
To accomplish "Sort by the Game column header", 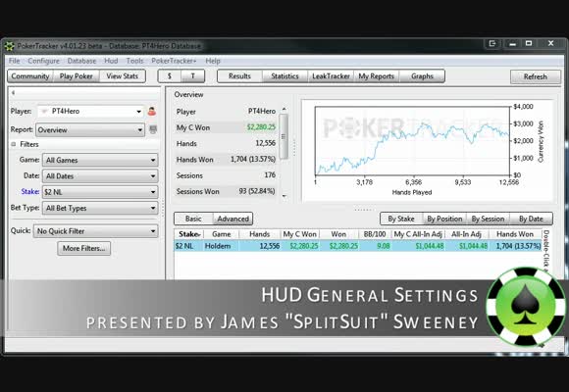I will tap(222, 234).
